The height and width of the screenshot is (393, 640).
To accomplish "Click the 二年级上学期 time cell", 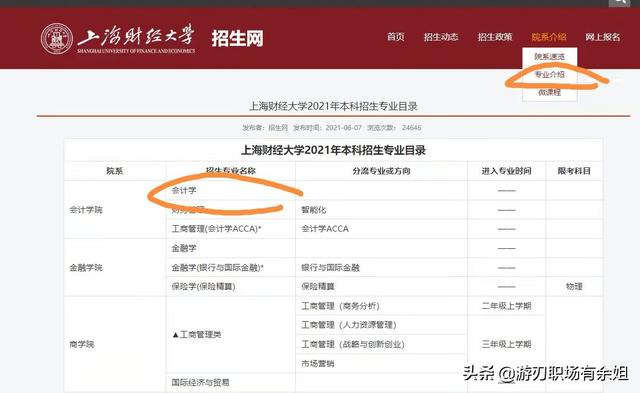I will 507,306.
